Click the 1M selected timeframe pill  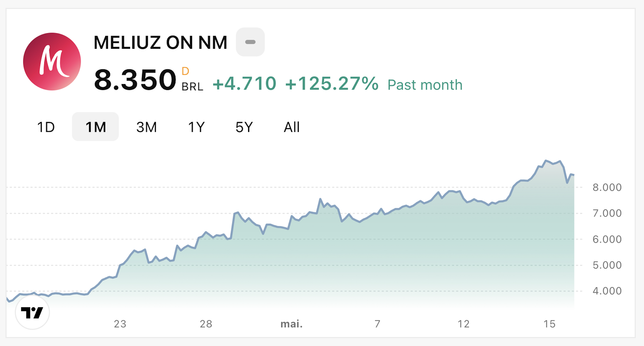click(x=95, y=126)
